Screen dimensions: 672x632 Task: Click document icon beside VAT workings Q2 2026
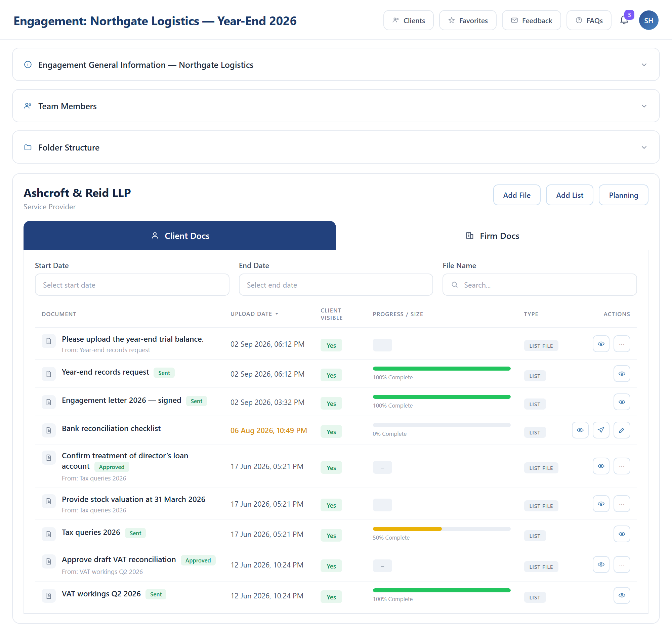click(x=49, y=595)
